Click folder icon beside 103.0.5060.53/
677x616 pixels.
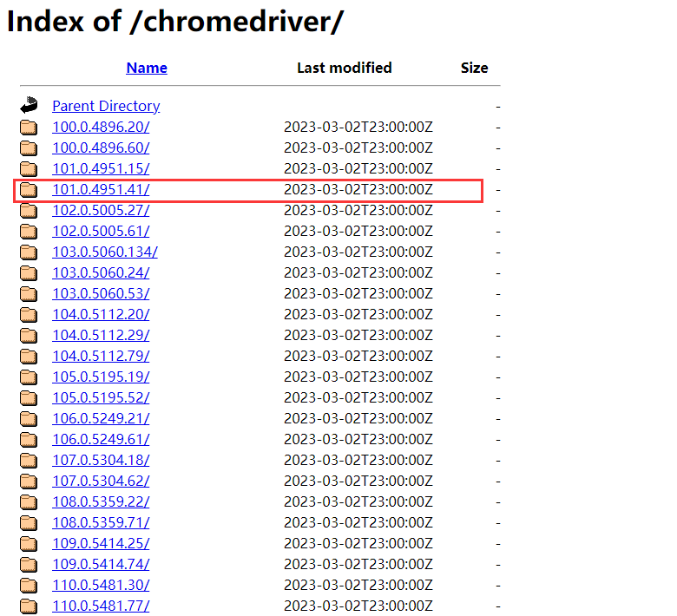tap(29, 294)
